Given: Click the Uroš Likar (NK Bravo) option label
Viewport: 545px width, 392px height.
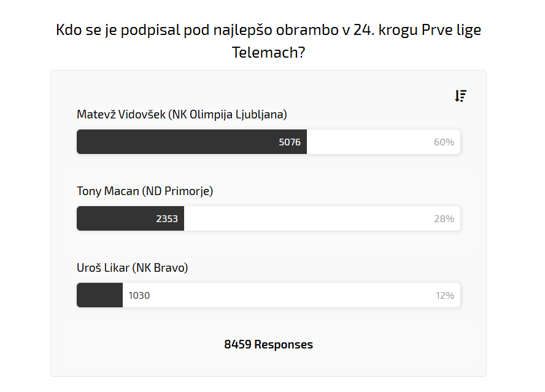Looking at the screenshot, I should pyautogui.click(x=132, y=267).
